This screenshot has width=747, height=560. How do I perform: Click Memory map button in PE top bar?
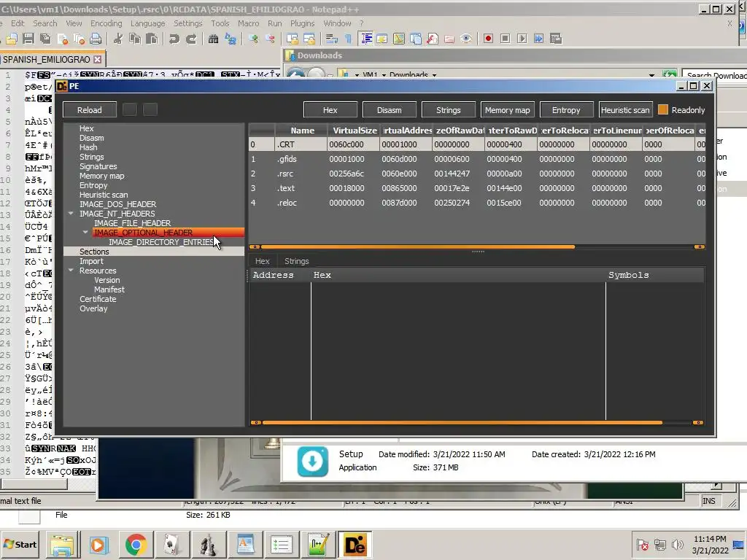tap(508, 110)
